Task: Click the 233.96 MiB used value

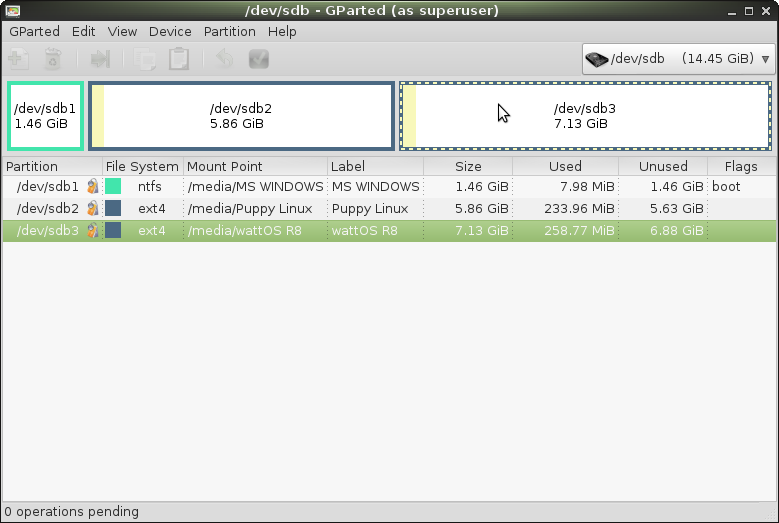Action: click(579, 209)
